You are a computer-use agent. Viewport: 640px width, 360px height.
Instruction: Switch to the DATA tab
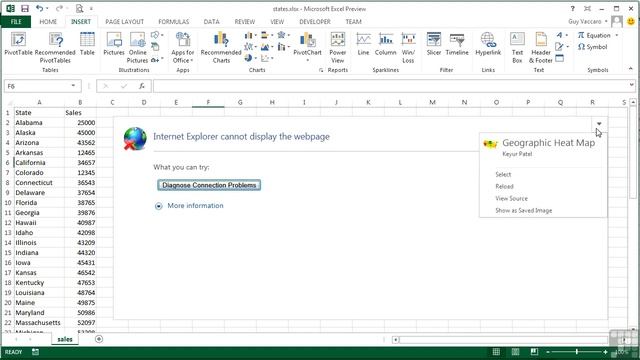(x=211, y=22)
